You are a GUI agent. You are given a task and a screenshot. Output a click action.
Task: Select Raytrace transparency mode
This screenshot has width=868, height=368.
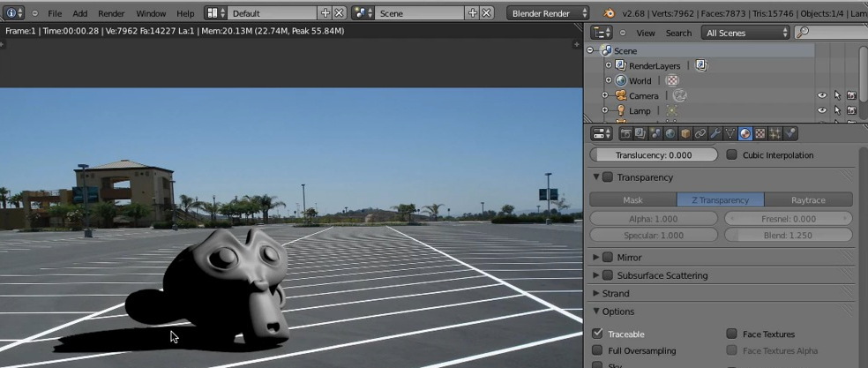808,199
